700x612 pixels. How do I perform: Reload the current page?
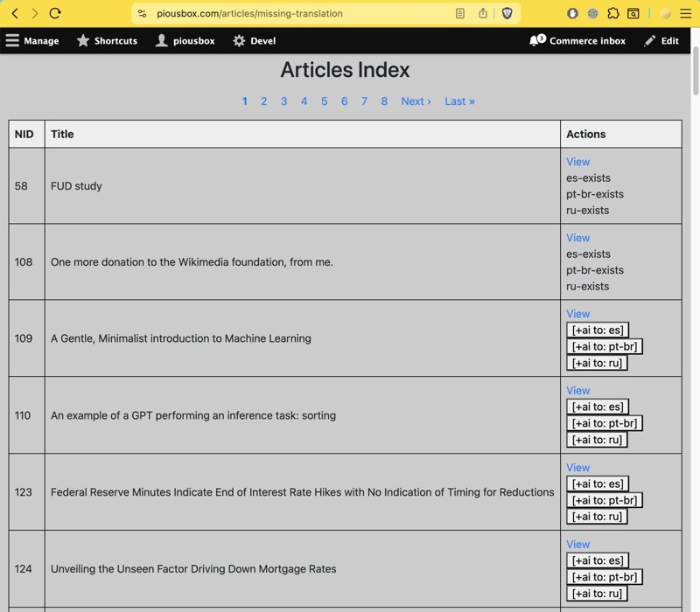click(56, 13)
